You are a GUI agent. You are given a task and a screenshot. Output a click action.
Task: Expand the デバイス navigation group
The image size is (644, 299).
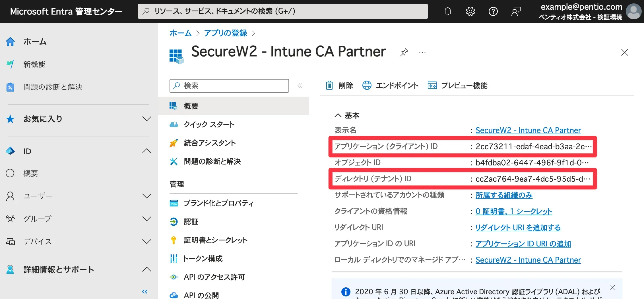(146, 242)
